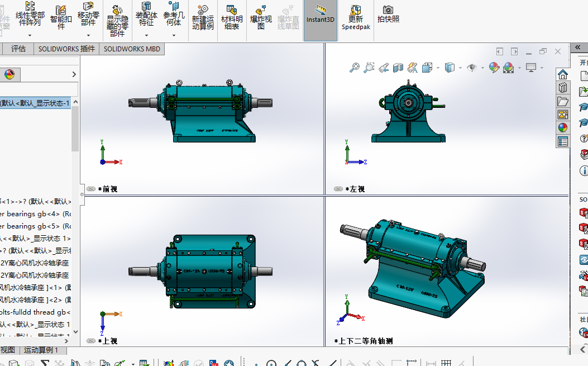Viewport: 588px width, 366px height.
Task: Click the chevron to show more manager tabs
Action: [74, 74]
